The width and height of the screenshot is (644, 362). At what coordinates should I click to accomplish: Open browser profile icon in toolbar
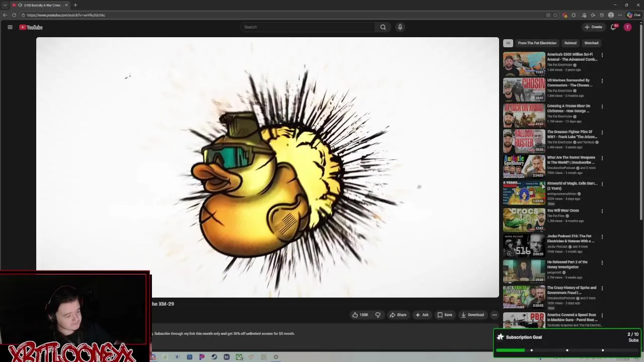tap(611, 15)
